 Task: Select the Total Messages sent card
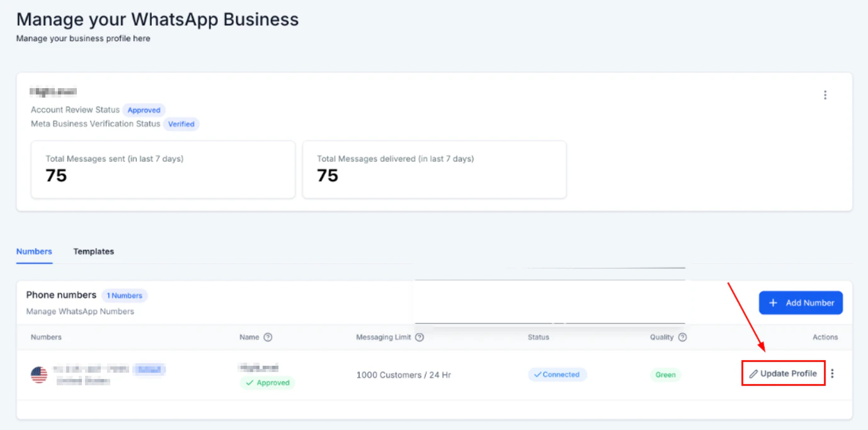click(x=163, y=169)
